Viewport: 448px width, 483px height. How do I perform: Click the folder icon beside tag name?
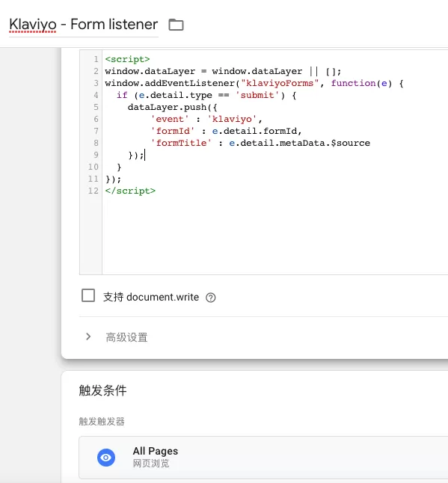point(176,25)
